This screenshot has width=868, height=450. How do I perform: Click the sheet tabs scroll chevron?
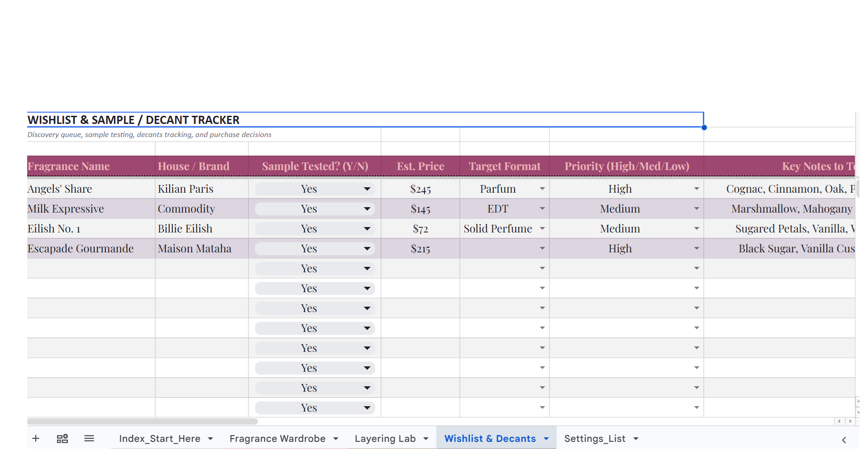click(844, 440)
